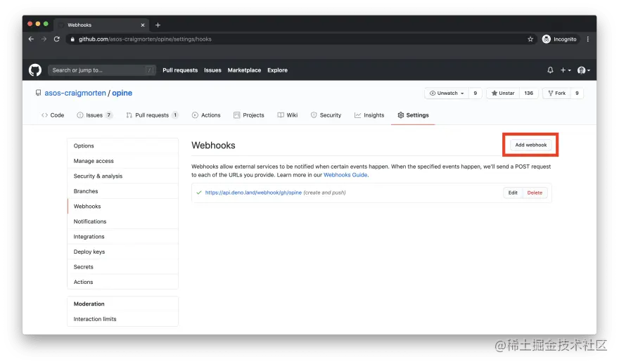Open Actions in settings sidebar
619x364 pixels.
(x=123, y=282)
